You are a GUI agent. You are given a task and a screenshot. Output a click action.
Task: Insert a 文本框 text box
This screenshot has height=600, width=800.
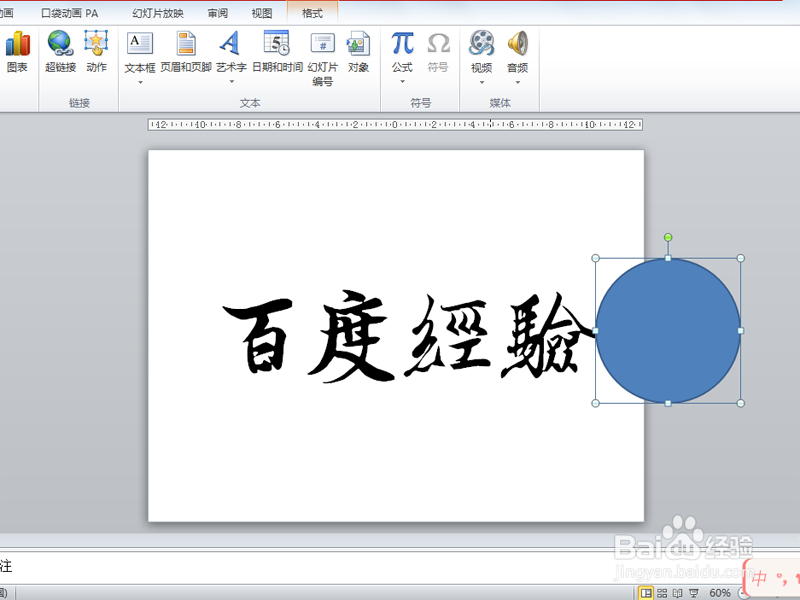click(140, 51)
